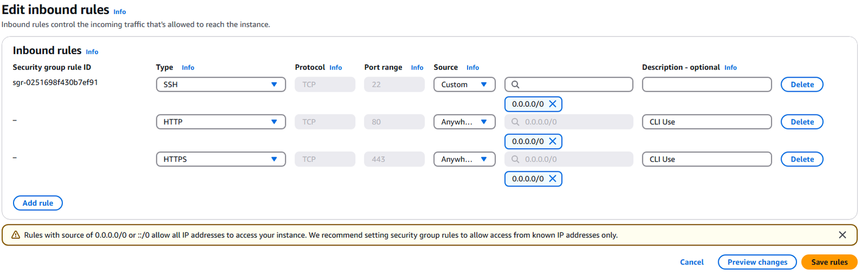Save the inbound rules

pos(829,262)
